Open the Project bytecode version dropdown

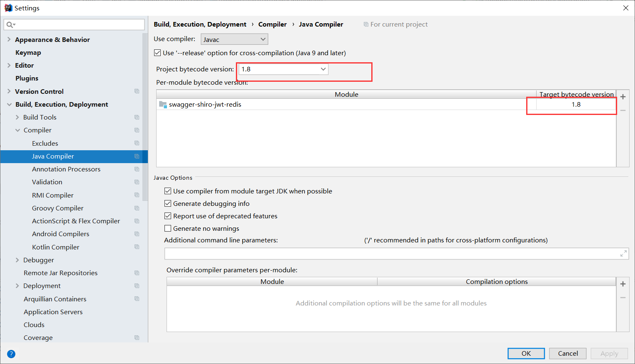(x=323, y=69)
